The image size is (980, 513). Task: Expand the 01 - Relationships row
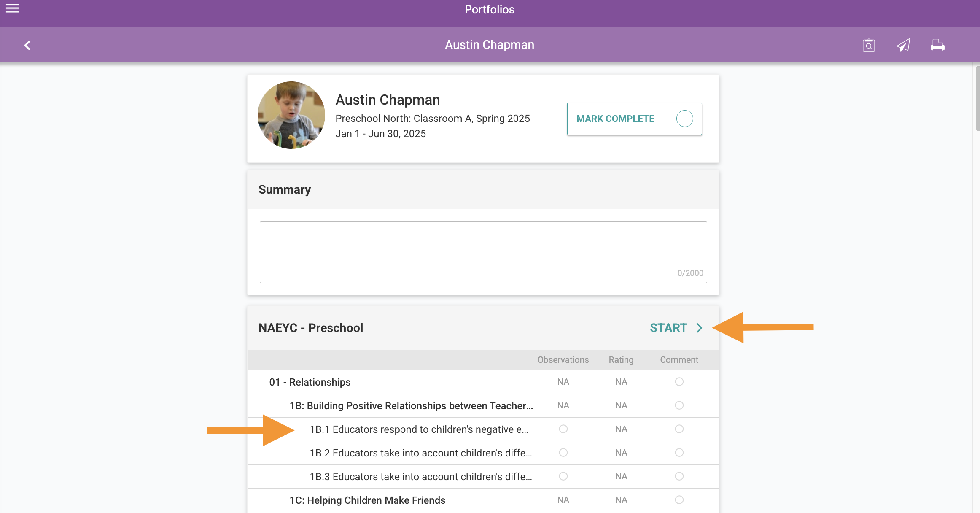[310, 382]
